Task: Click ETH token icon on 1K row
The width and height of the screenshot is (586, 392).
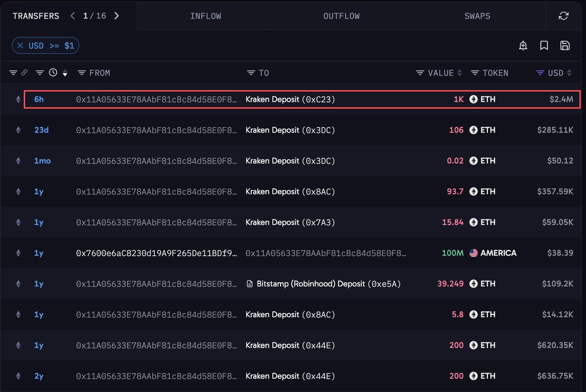Action: tap(474, 99)
